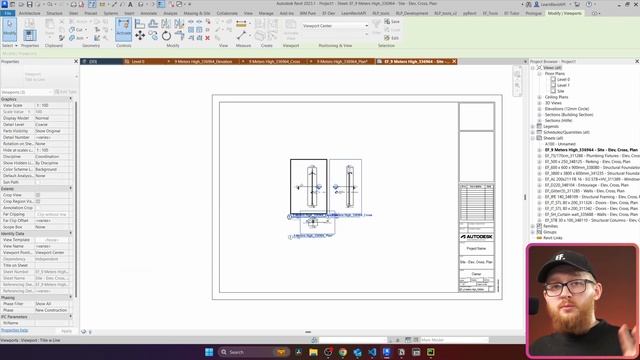Open the Manage ribbon tab
The height and width of the screenshot is (360, 640).
(x=266, y=13)
